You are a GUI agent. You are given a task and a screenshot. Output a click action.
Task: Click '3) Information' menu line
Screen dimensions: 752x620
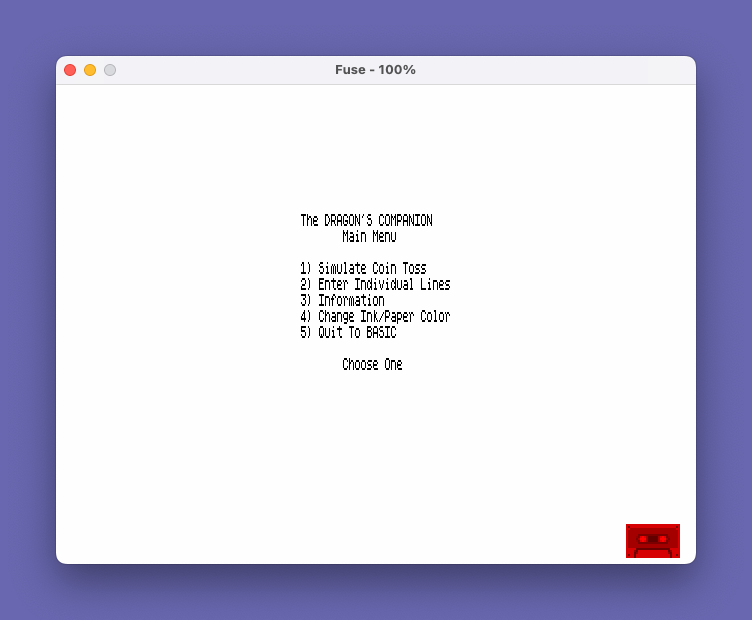[342, 300]
